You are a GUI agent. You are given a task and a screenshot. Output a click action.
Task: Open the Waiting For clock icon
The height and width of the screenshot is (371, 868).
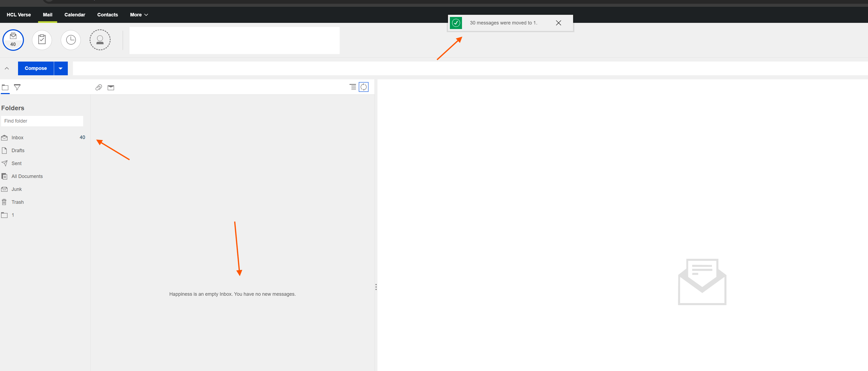(71, 40)
